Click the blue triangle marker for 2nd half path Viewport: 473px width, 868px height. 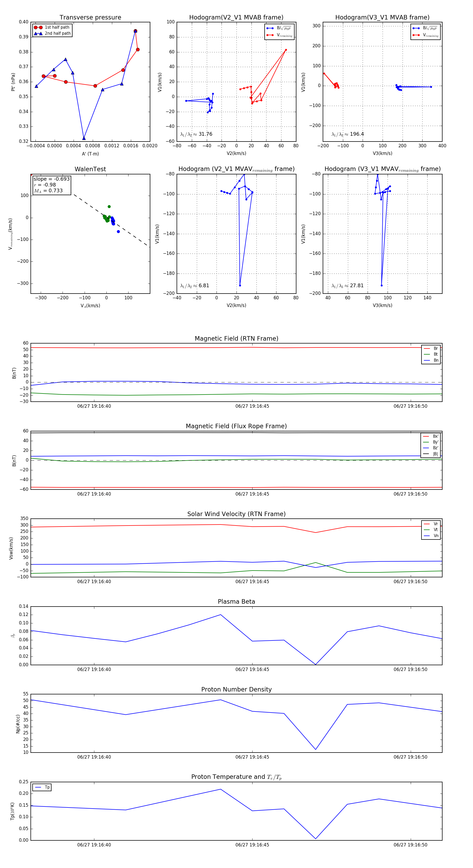38,33
